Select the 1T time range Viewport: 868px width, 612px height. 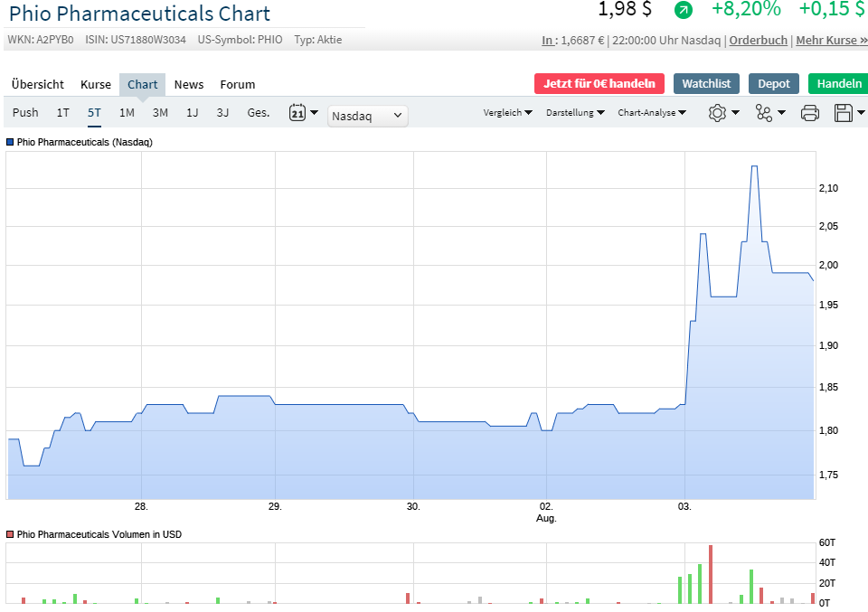point(62,113)
